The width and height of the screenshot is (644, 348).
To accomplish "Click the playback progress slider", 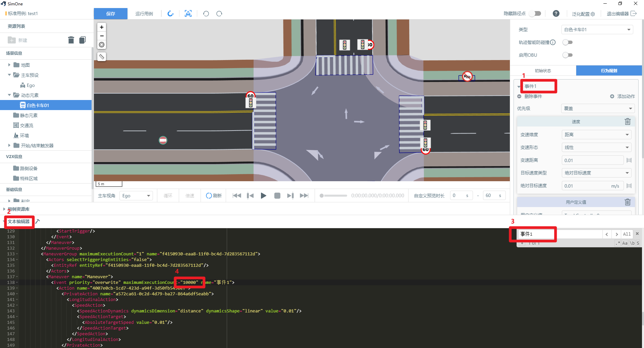I will [333, 196].
